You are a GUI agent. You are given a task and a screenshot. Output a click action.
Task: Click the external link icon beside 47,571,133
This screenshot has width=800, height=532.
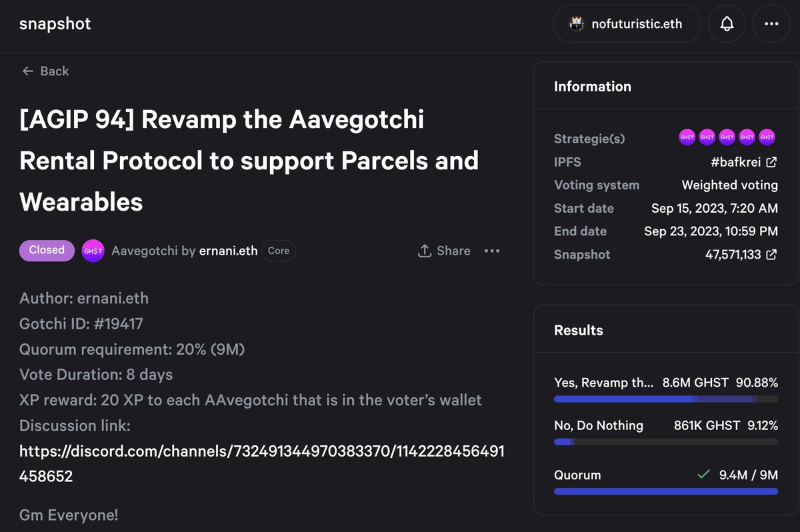pyautogui.click(x=771, y=254)
